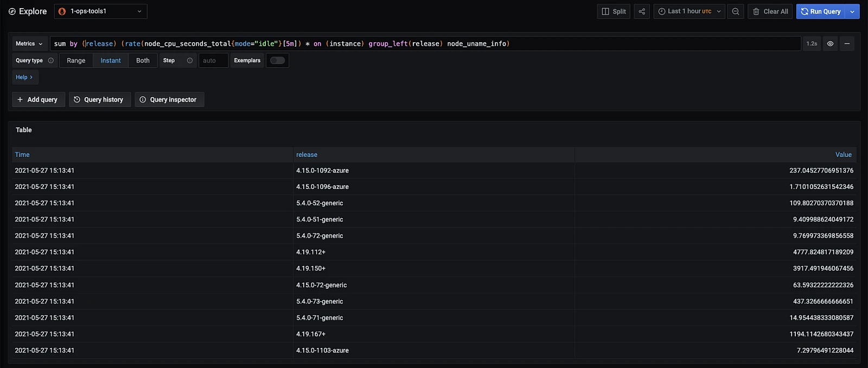The width and height of the screenshot is (868, 368).
Task: Open Query history
Action: click(x=99, y=99)
